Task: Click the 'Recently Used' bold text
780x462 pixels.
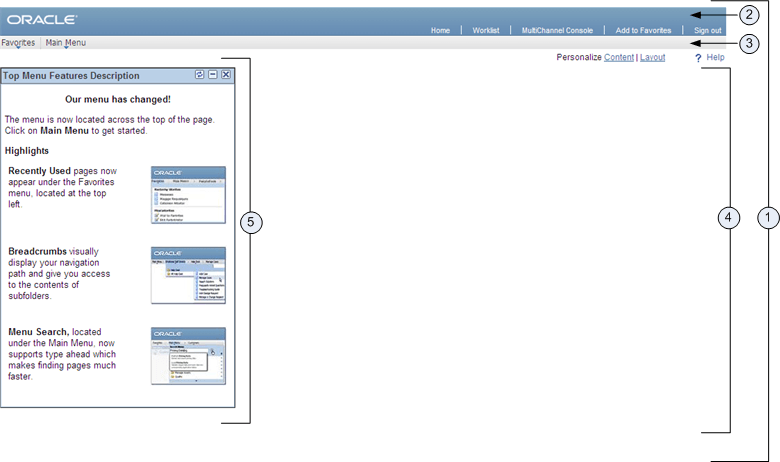Action: 39,171
